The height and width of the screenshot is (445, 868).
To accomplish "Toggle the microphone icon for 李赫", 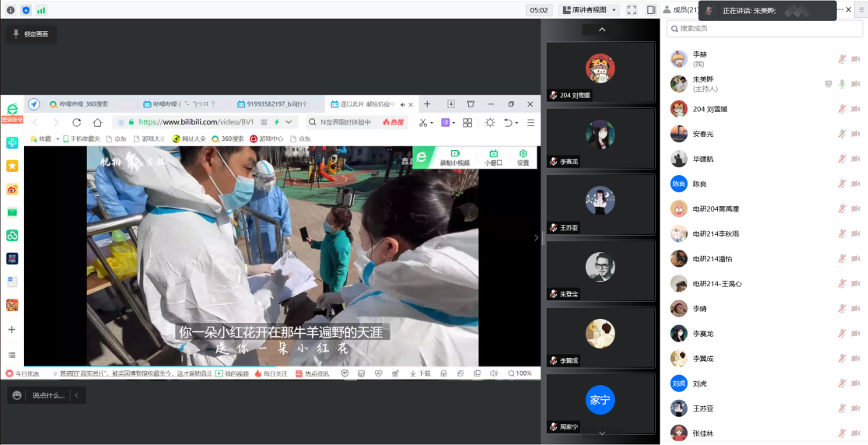I will [x=842, y=58].
